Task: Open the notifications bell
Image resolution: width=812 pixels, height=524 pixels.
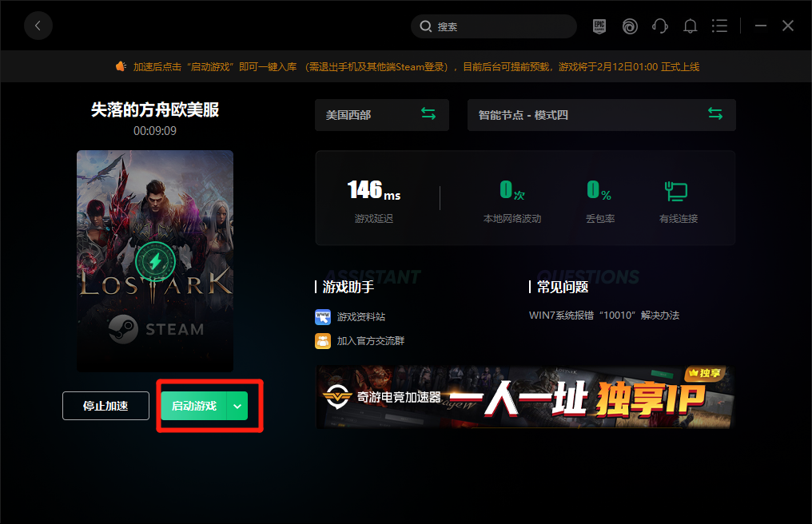Action: point(690,26)
